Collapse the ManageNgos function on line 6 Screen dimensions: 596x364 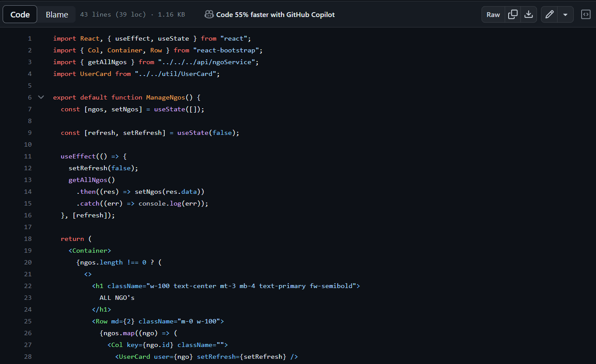[41, 97]
